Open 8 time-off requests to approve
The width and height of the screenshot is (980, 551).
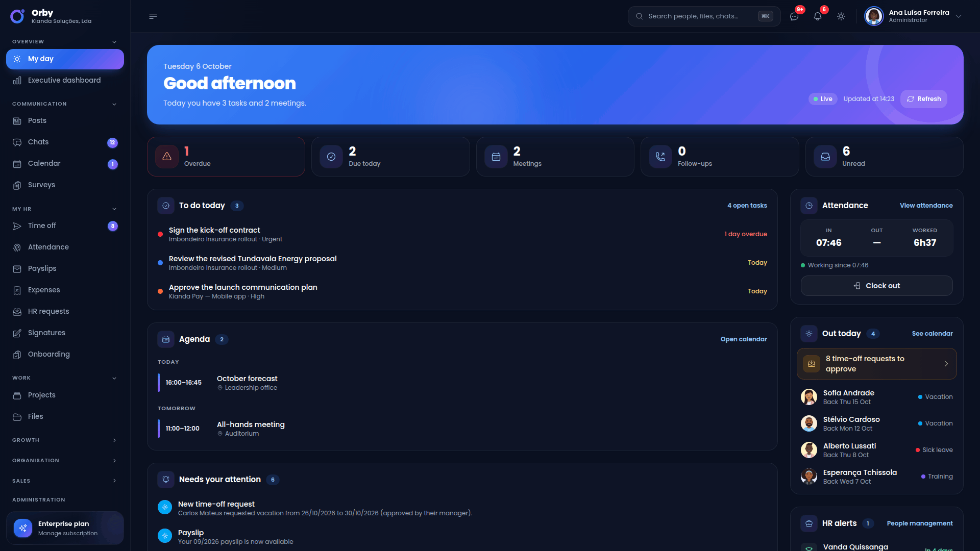876,364
